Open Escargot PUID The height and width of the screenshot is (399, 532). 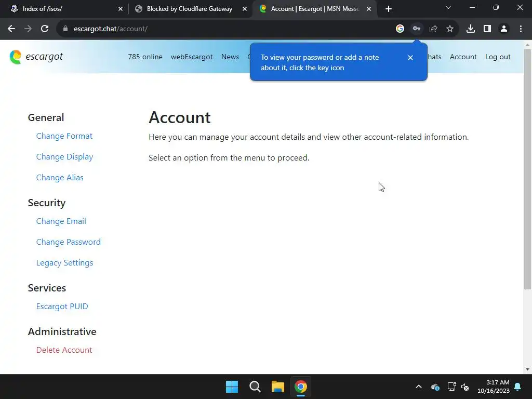pos(62,307)
